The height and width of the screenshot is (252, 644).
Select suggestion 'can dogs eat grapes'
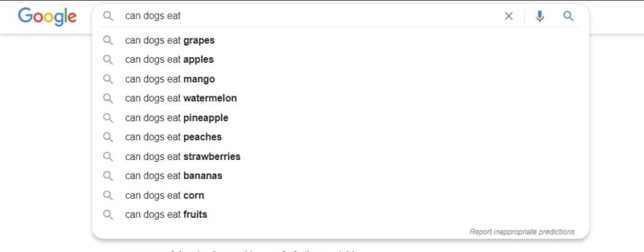click(340, 40)
